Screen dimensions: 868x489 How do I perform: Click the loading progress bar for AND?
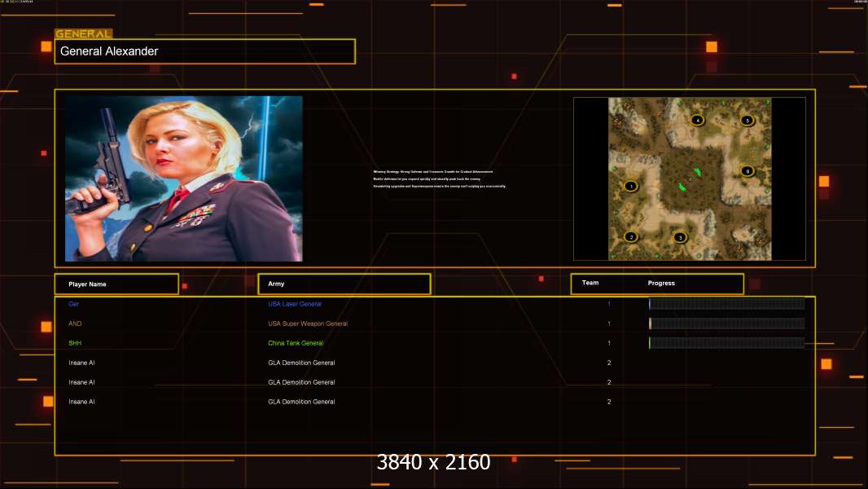(727, 324)
